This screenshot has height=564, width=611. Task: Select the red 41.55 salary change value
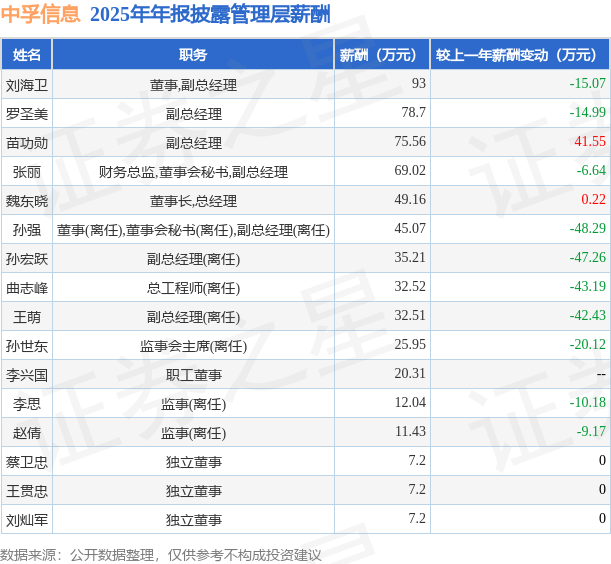coord(590,141)
